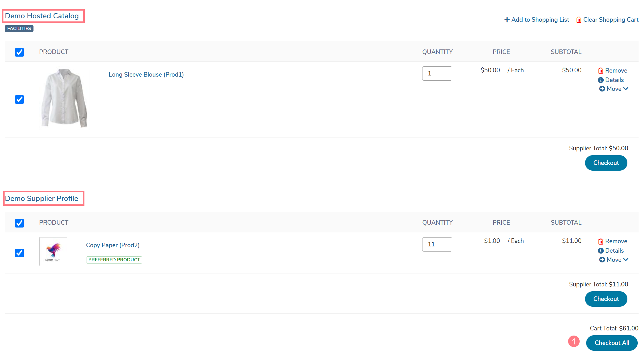The height and width of the screenshot is (357, 644).
Task: Open the Long Sleeve Blouse product image
Action: click(64, 98)
